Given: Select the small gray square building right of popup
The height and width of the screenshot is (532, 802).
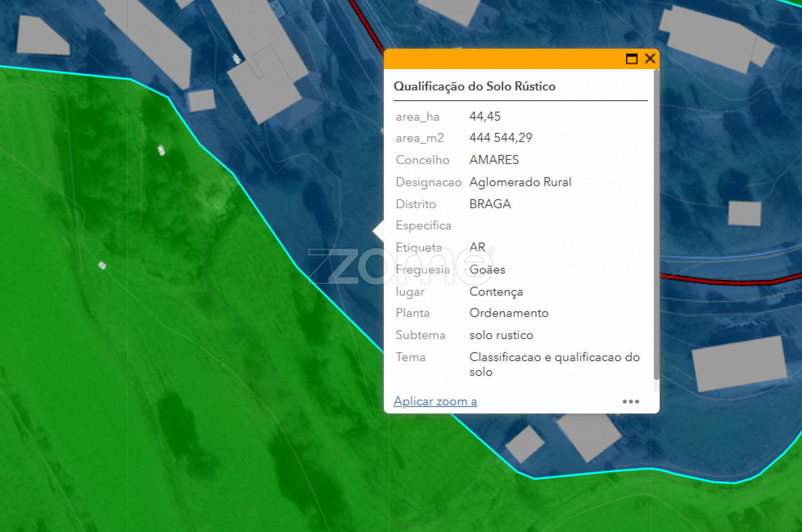Looking at the screenshot, I should pyautogui.click(x=744, y=213).
